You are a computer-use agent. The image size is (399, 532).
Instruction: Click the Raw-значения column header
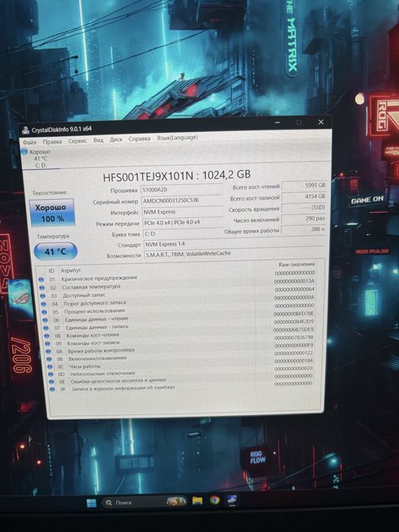296,264
